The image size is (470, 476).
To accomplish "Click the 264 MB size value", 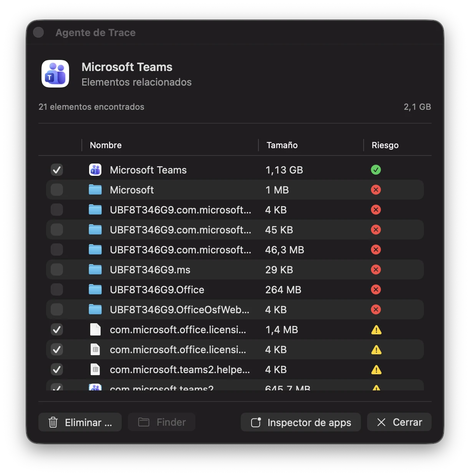I will 283,289.
